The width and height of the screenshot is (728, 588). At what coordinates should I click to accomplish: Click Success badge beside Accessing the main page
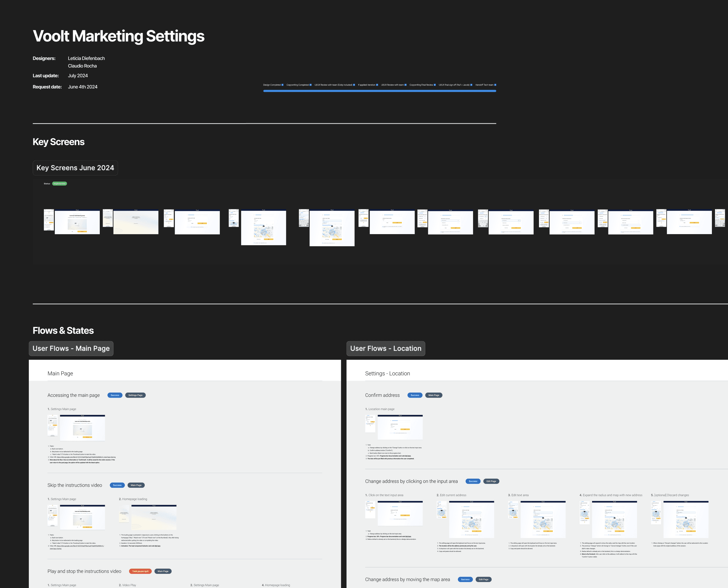pos(115,395)
